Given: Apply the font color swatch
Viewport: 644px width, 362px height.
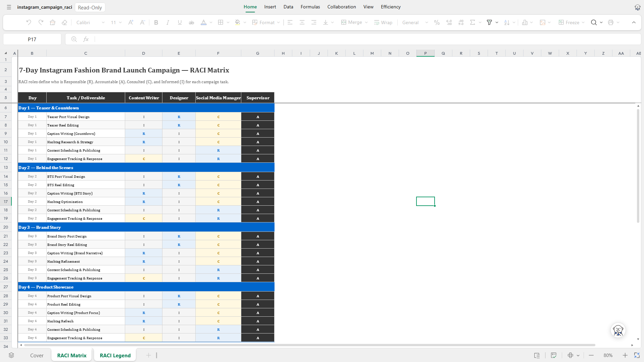Looking at the screenshot, I should [203, 22].
